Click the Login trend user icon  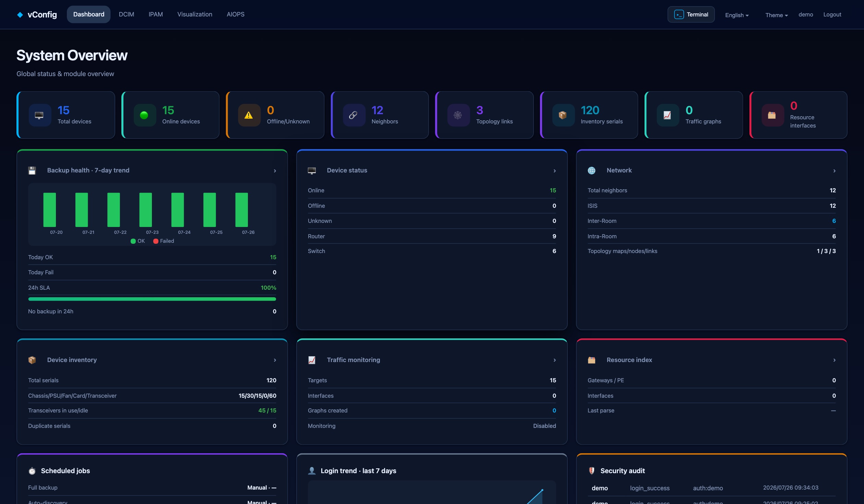click(312, 471)
